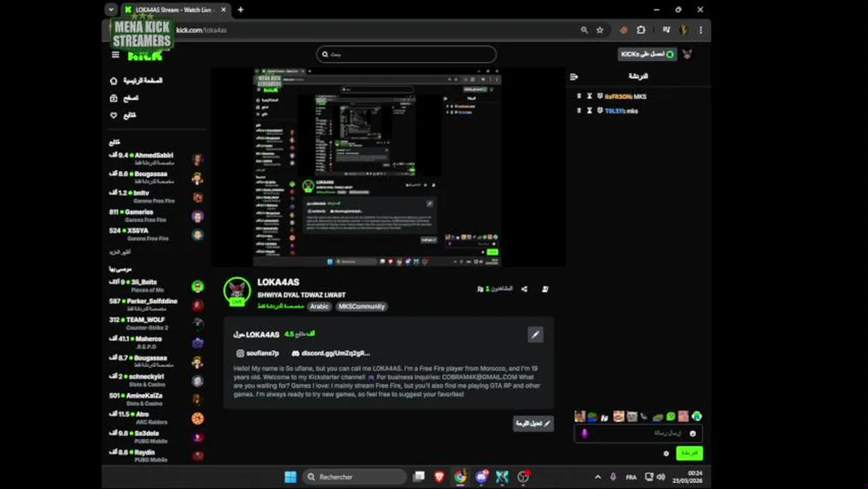Edit the About panel pencil icon
Screen dimensions: 868x489
535,334
